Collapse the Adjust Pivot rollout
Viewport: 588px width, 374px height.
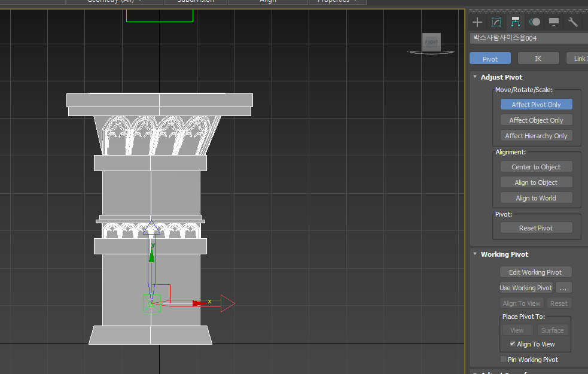pos(475,77)
